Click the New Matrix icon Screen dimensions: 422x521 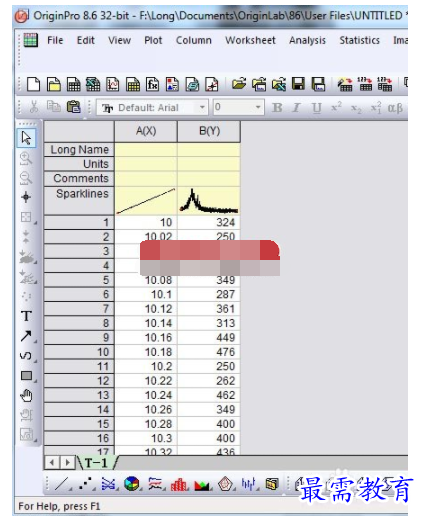[x=133, y=84]
